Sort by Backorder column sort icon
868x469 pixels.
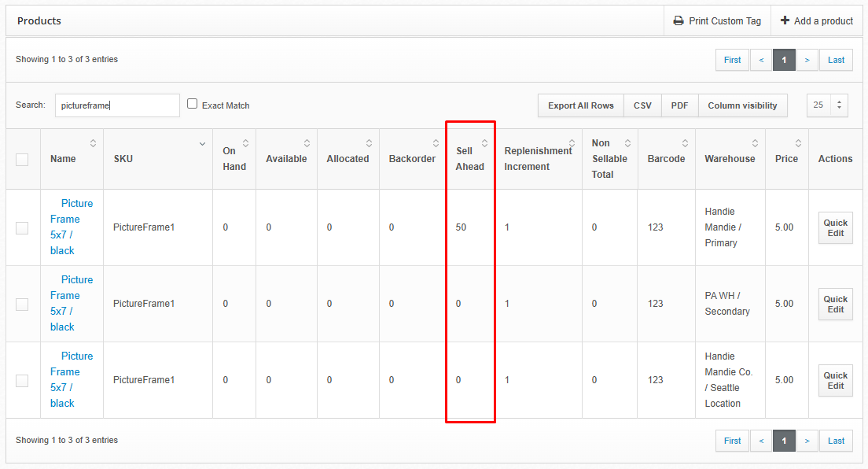pos(436,143)
